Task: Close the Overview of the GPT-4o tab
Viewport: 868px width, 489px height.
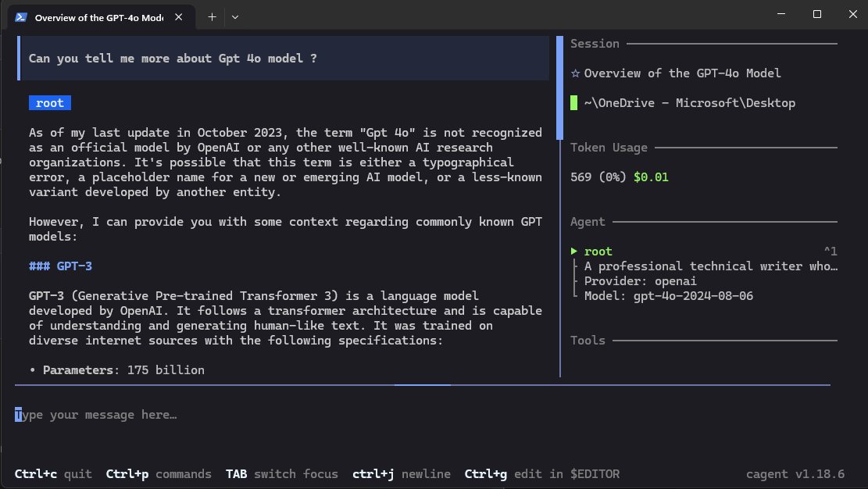Action: pyautogui.click(x=179, y=17)
